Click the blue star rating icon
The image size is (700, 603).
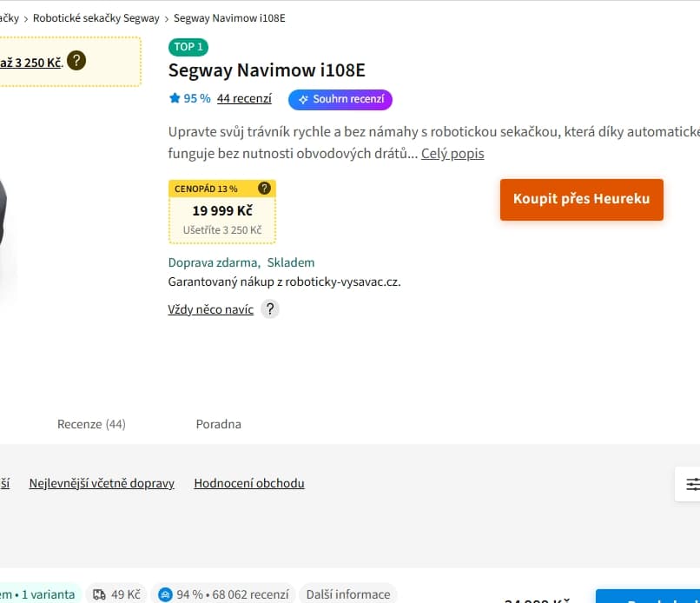tap(175, 99)
